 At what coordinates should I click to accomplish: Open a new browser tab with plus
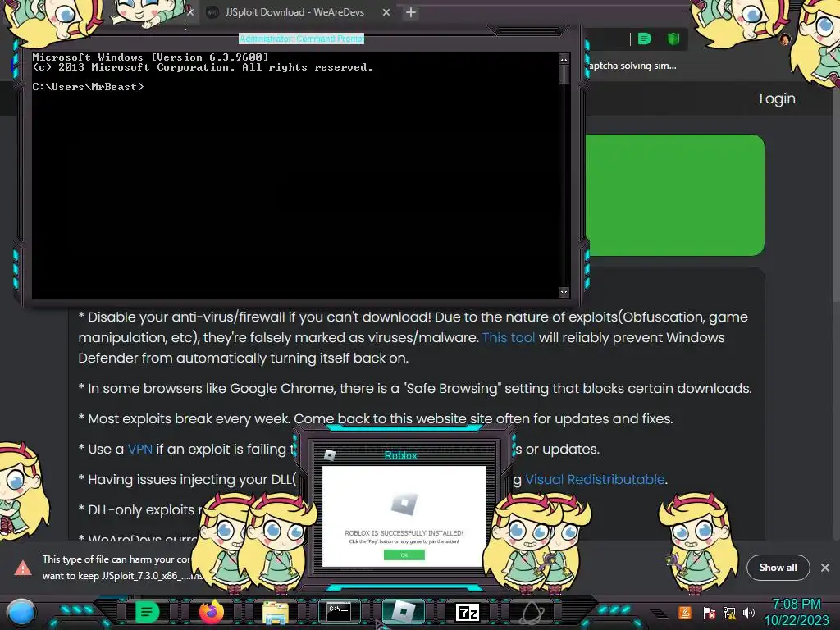411,12
